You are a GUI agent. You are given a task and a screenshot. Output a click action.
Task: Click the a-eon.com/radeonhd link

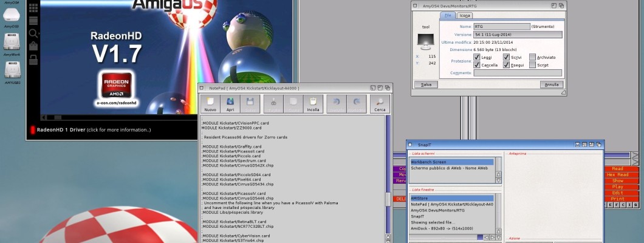(x=117, y=103)
